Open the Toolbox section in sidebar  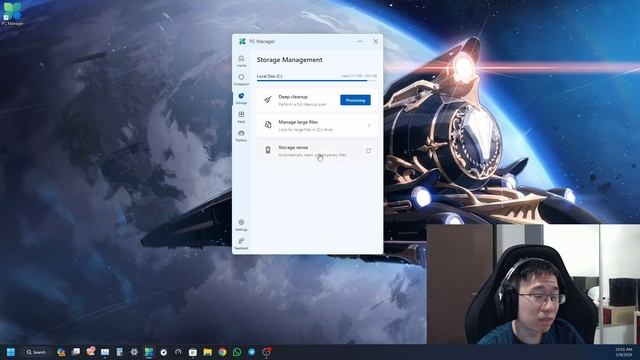coord(241,136)
